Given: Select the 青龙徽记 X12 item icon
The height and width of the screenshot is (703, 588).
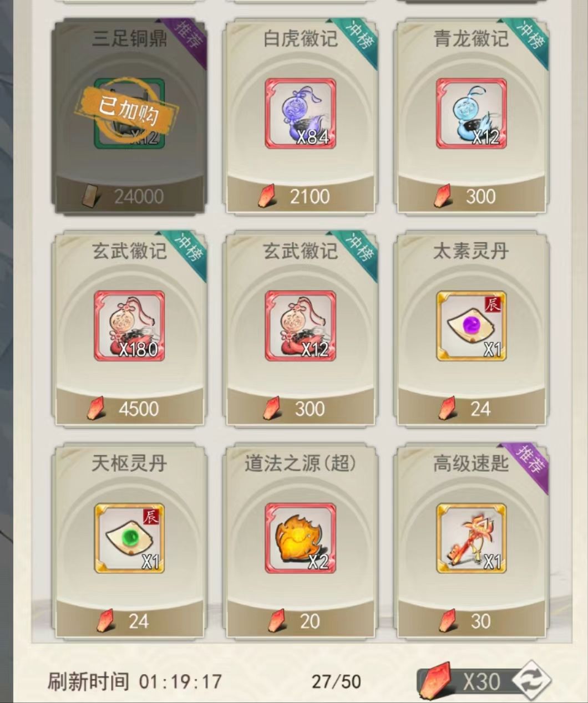Looking at the screenshot, I should (x=471, y=114).
